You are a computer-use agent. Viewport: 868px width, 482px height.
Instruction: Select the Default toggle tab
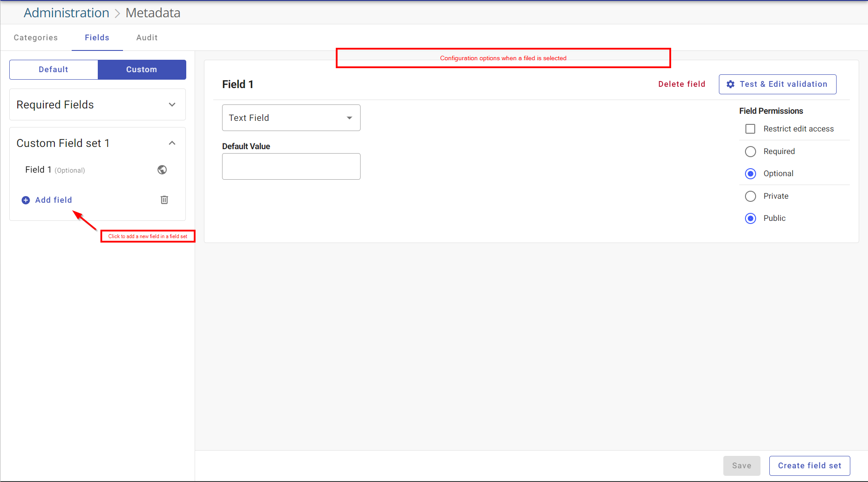[54, 69]
